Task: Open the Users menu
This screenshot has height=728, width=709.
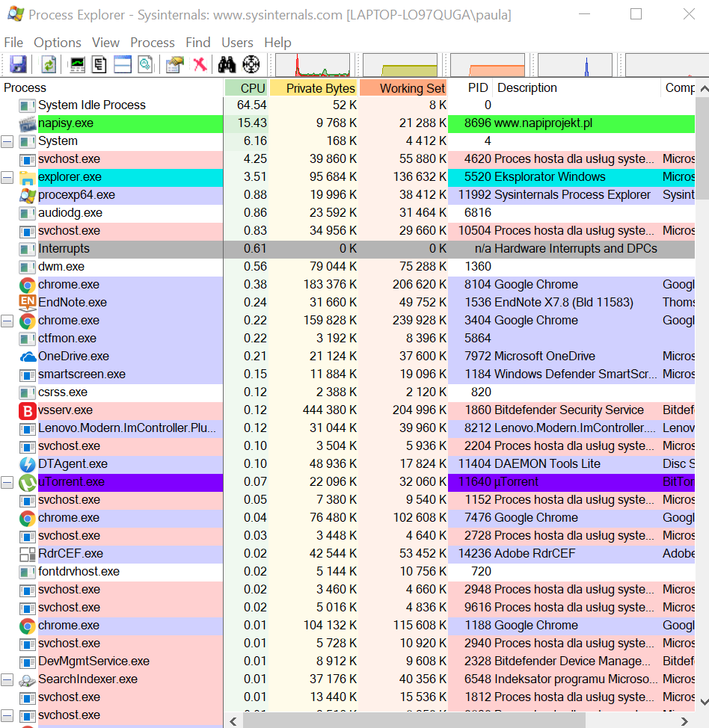Action: click(237, 43)
